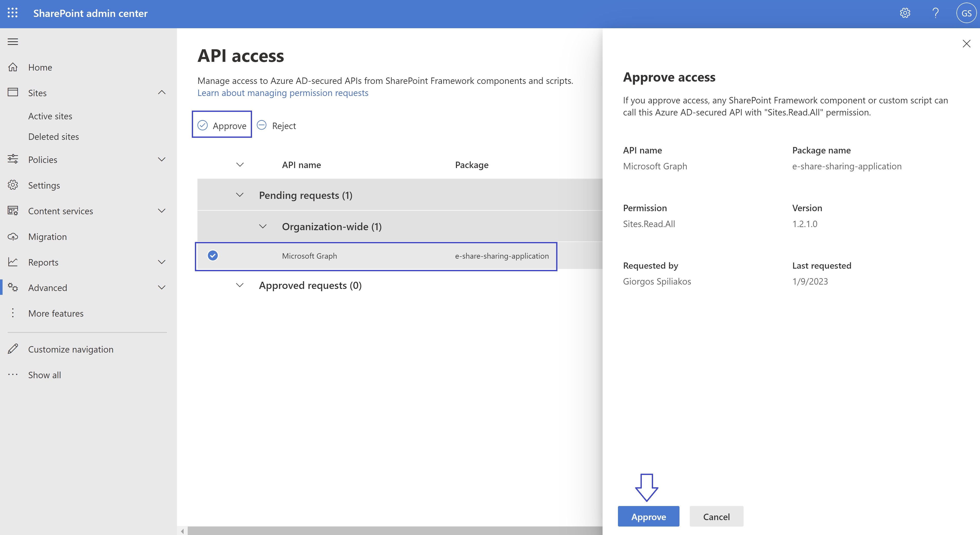Screen dimensions: 980x535
Task: Click the Content services icon
Action: pyautogui.click(x=13, y=211)
